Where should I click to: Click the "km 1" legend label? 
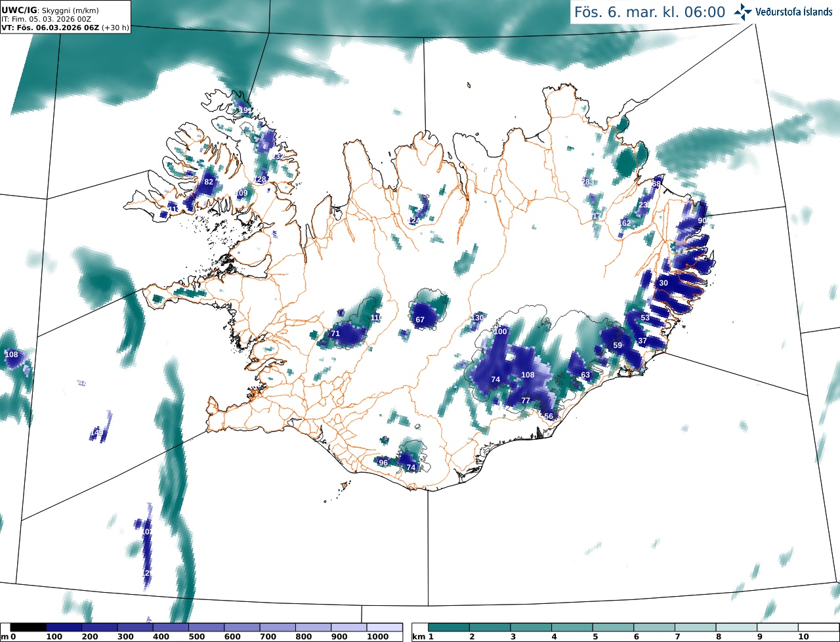point(423,637)
